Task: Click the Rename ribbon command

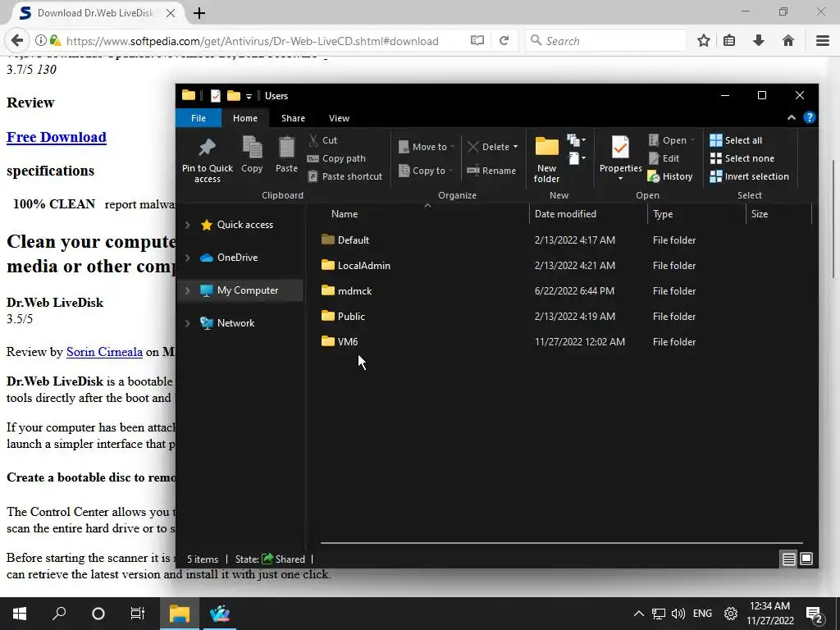Action: (x=491, y=171)
